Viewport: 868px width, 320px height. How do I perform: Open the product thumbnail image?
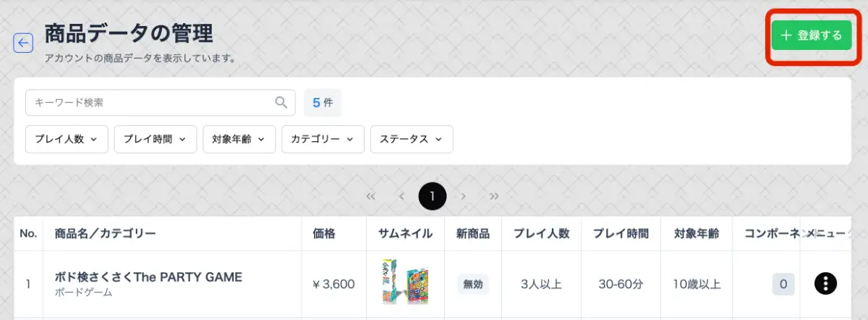point(405,283)
